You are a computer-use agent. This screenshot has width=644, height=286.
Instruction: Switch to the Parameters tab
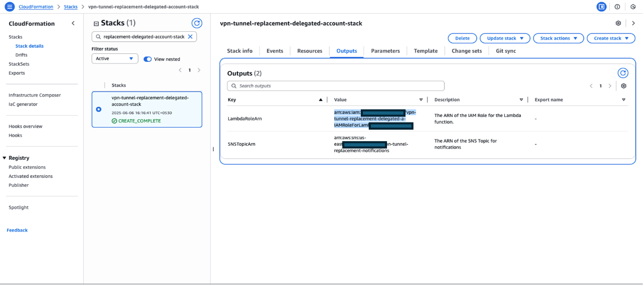(x=385, y=51)
